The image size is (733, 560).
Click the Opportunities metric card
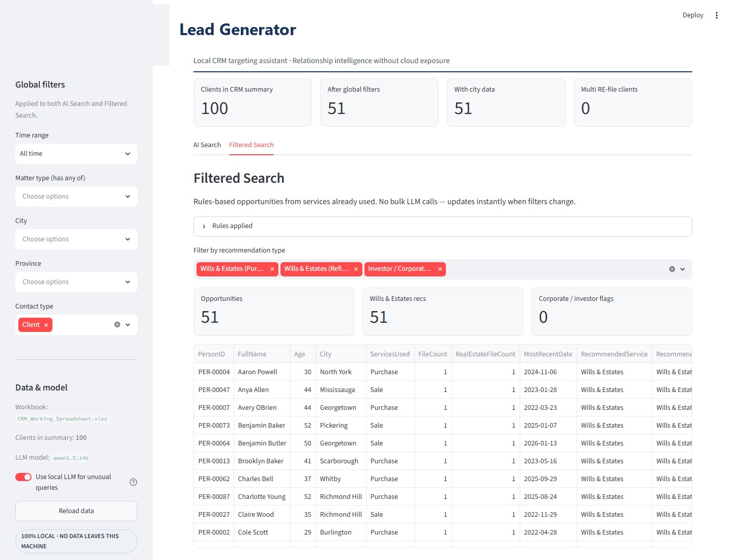273,312
